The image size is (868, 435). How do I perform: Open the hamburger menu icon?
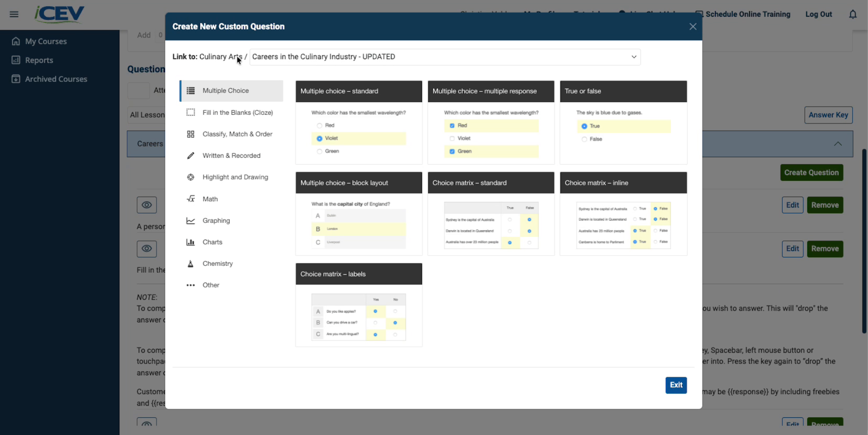pos(14,14)
